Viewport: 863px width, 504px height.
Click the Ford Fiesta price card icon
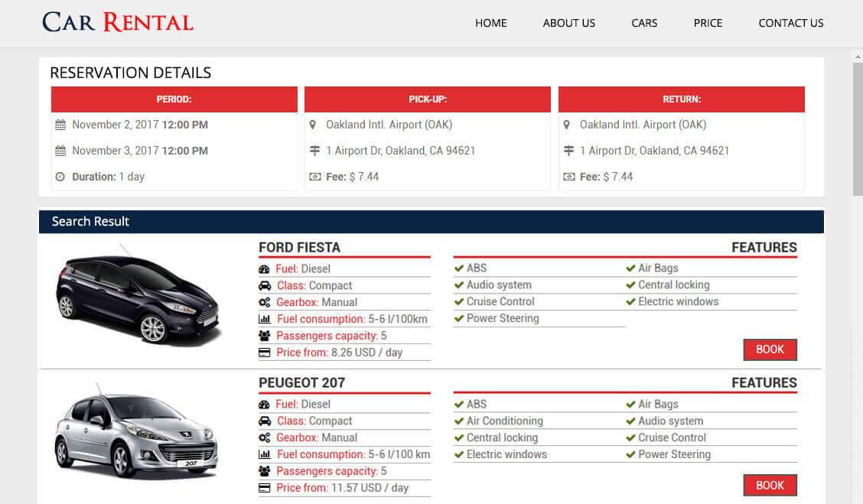click(265, 353)
